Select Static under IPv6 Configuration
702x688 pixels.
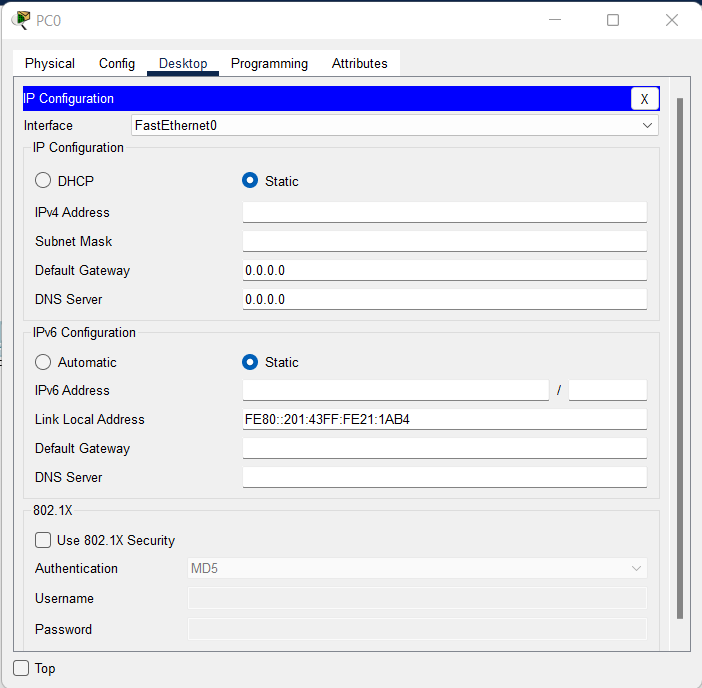(x=250, y=362)
